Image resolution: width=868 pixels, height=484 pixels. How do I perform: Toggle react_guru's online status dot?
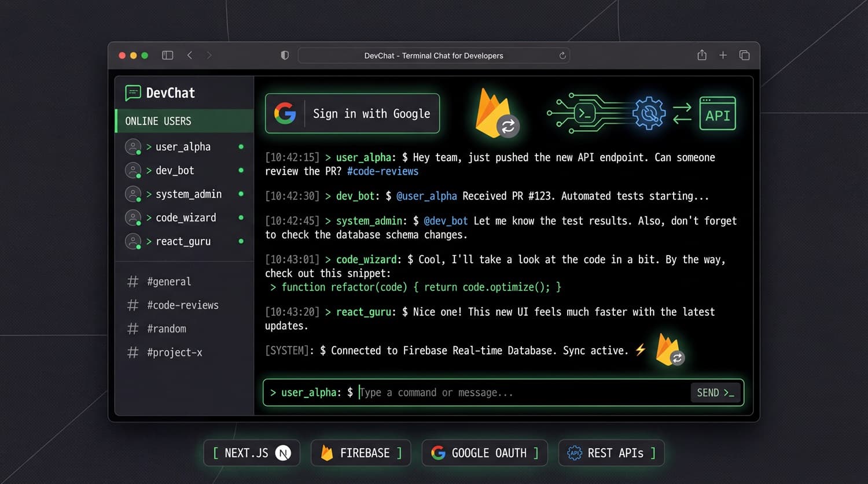coord(241,242)
